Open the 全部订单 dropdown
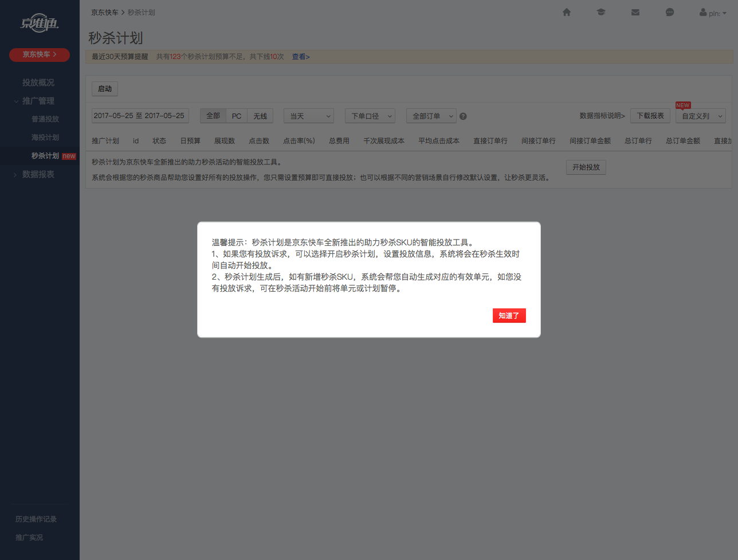The height and width of the screenshot is (560, 738). pos(431,116)
